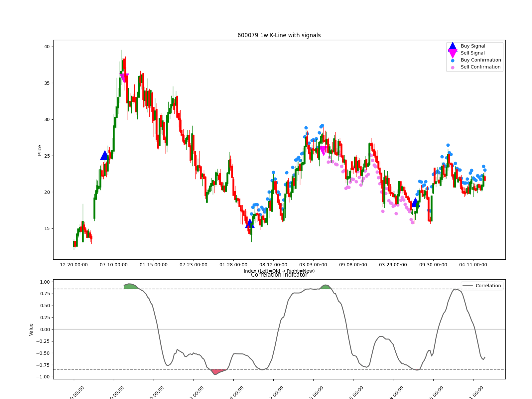Image resolution: width=532 pixels, height=399 pixels.
Task: Click the Buy Confirmation legend dot
Action: coord(453,61)
